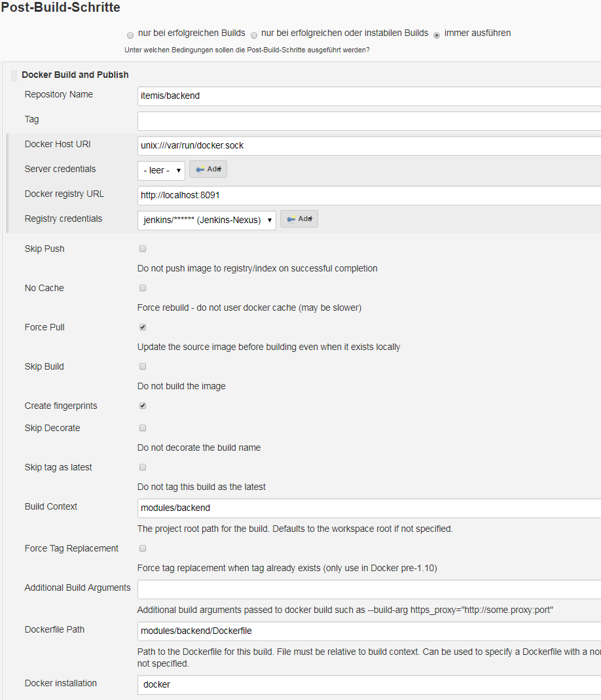Open the Registry credentials dropdown
Image resolution: width=601 pixels, height=700 pixels.
pos(205,220)
